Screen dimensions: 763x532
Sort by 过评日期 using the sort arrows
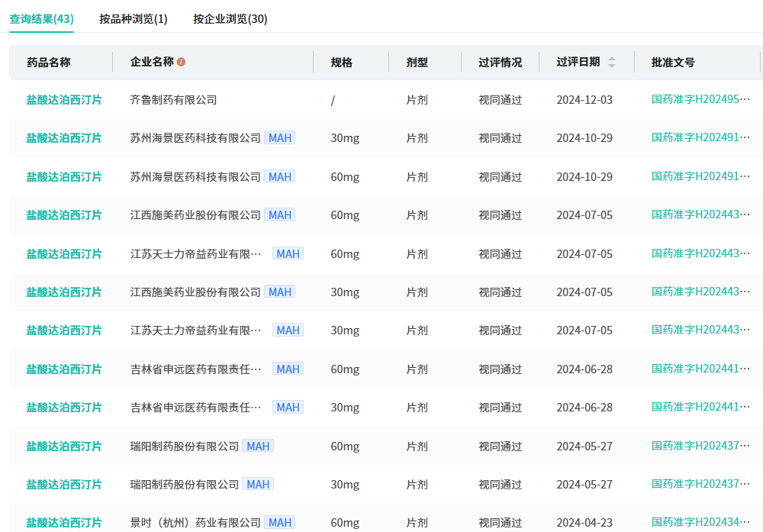tap(612, 62)
